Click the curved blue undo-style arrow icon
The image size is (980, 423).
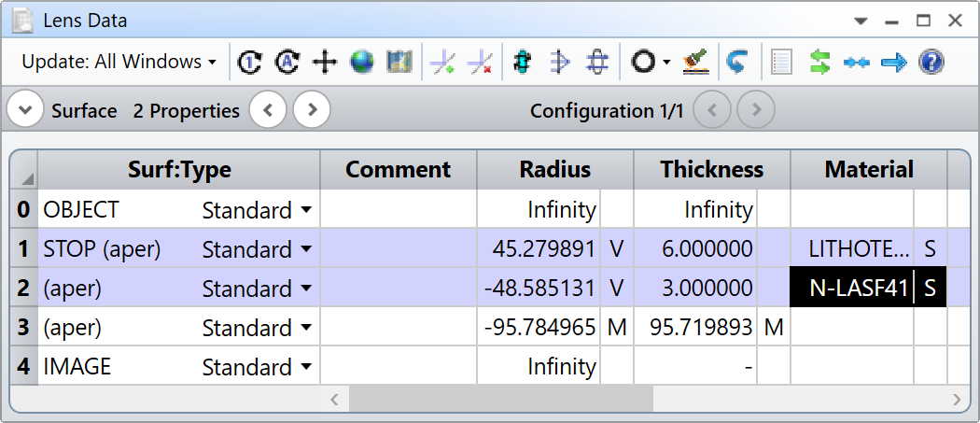[x=737, y=62]
